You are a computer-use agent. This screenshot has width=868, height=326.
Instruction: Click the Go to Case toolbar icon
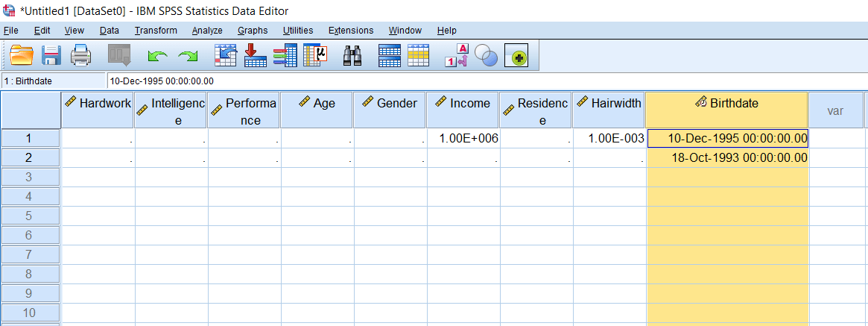coord(225,55)
